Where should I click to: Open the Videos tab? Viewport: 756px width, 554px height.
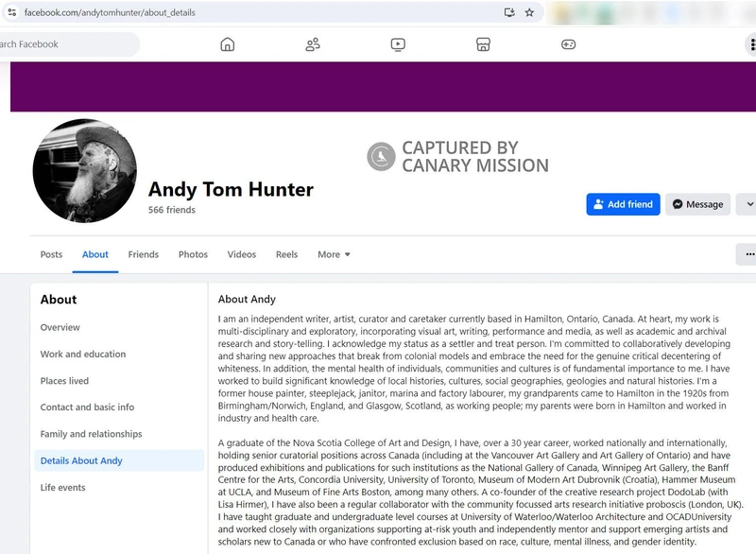coord(242,254)
